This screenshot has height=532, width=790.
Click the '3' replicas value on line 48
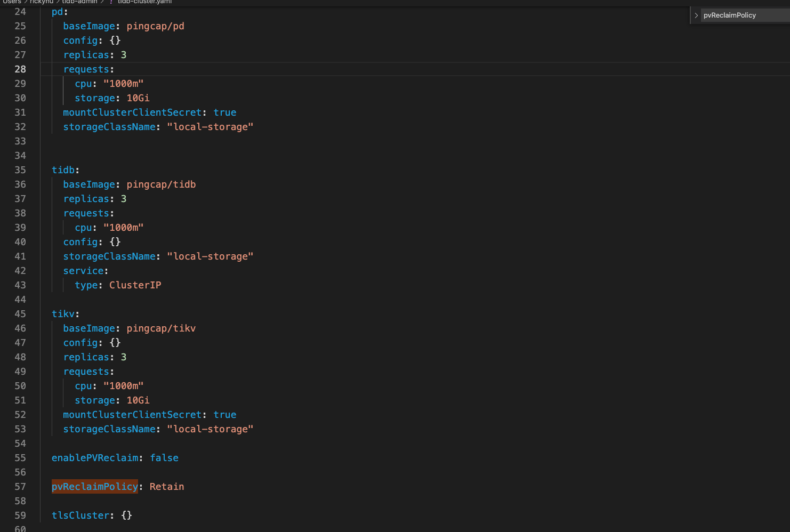click(124, 357)
